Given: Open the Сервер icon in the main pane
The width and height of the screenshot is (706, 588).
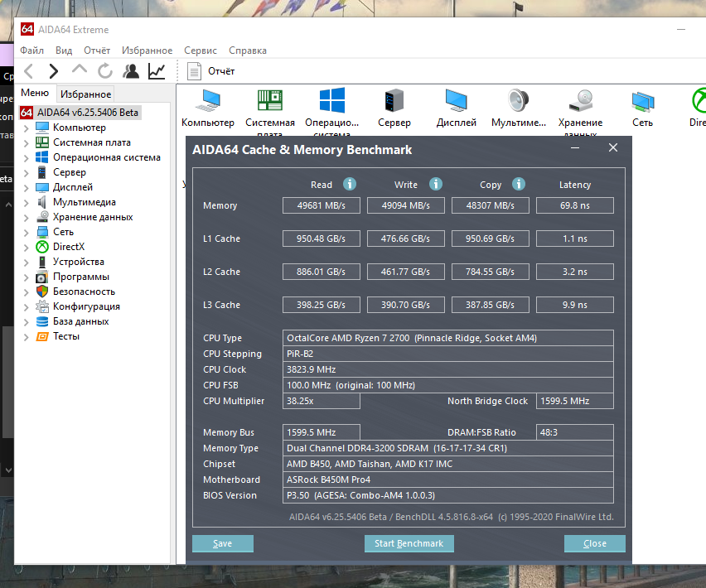Looking at the screenshot, I should point(394,108).
